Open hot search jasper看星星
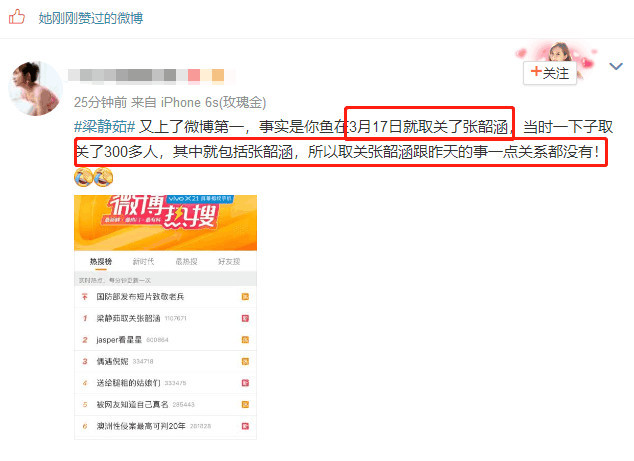 [119, 340]
